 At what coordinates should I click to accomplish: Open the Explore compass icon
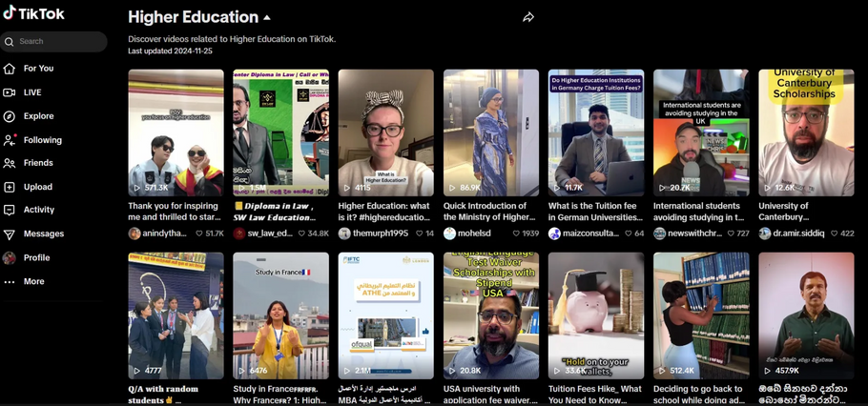(9, 116)
